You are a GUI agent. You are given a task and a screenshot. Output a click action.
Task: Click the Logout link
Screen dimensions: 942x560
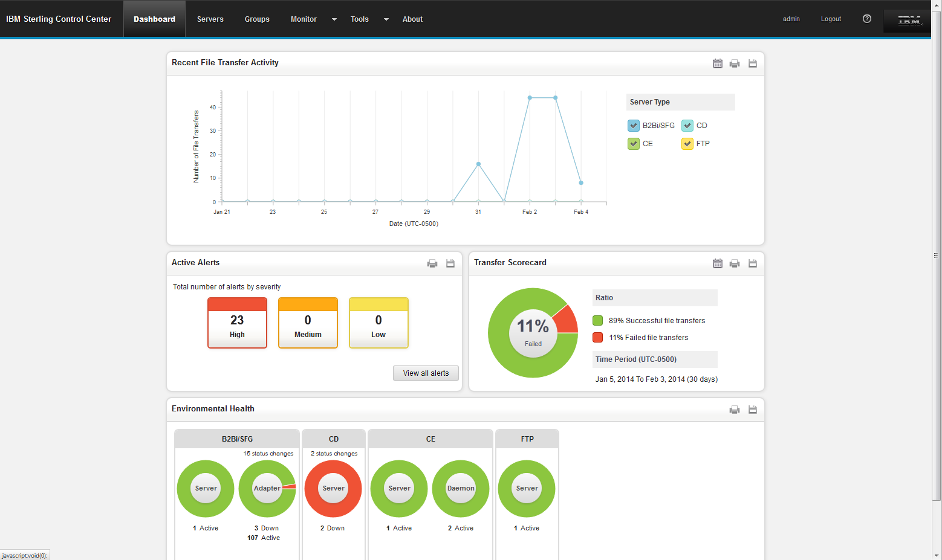pyautogui.click(x=831, y=19)
